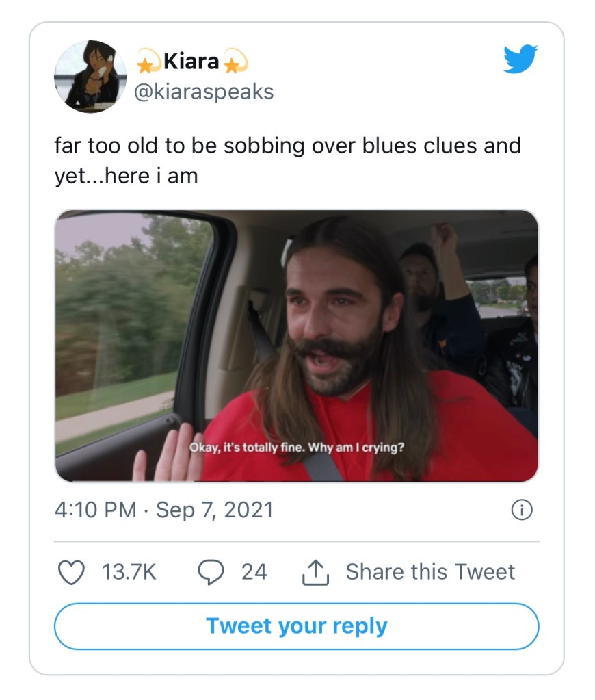The image size is (595, 700).
Task: Click the 13.7K likes count
Action: click(x=129, y=572)
